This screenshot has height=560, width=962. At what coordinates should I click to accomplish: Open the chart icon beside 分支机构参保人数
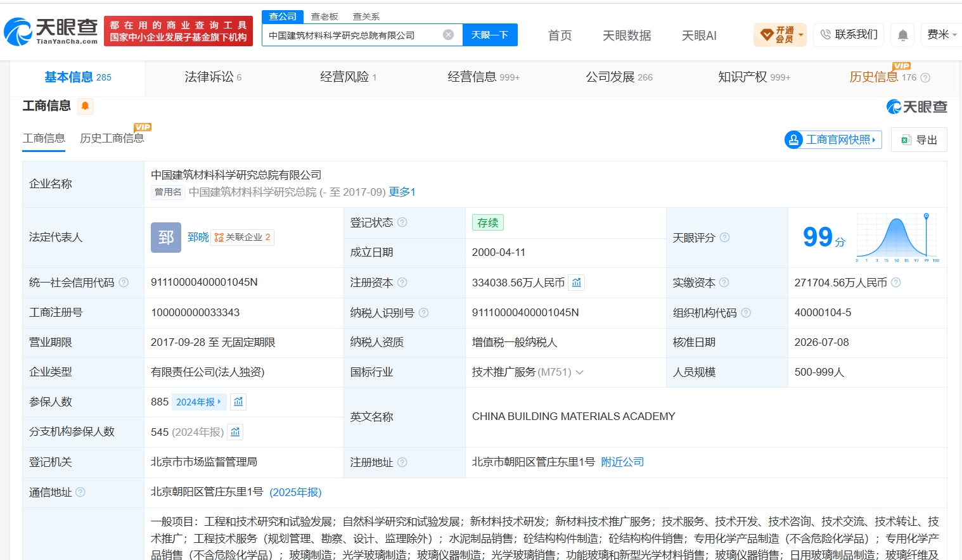(x=235, y=432)
